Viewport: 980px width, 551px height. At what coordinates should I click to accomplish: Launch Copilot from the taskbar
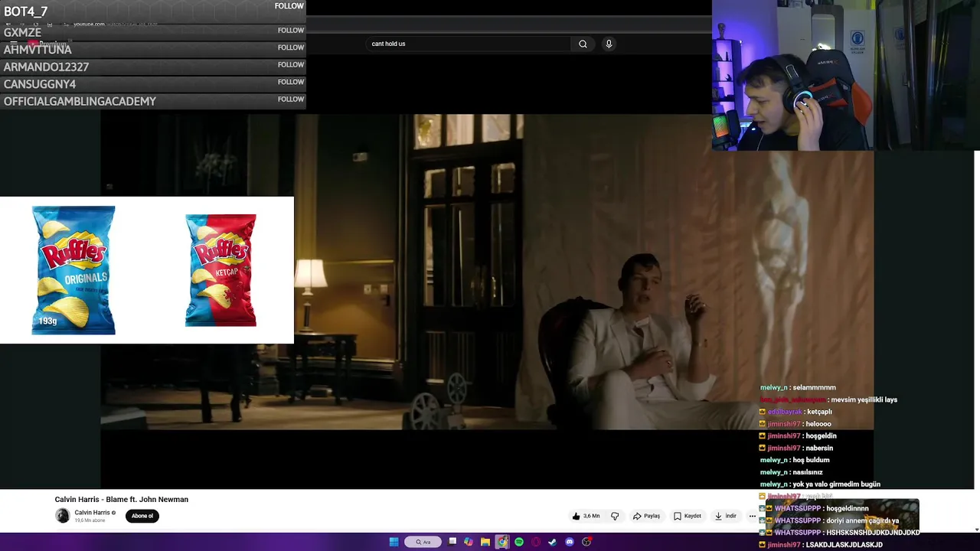(x=469, y=542)
